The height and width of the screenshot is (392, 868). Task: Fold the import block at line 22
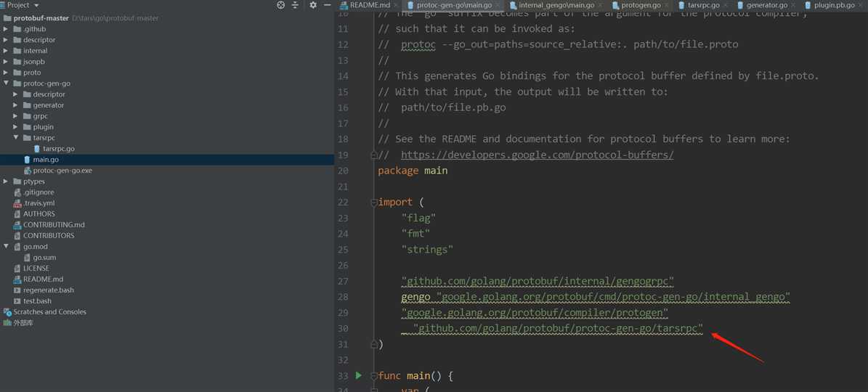tap(373, 203)
